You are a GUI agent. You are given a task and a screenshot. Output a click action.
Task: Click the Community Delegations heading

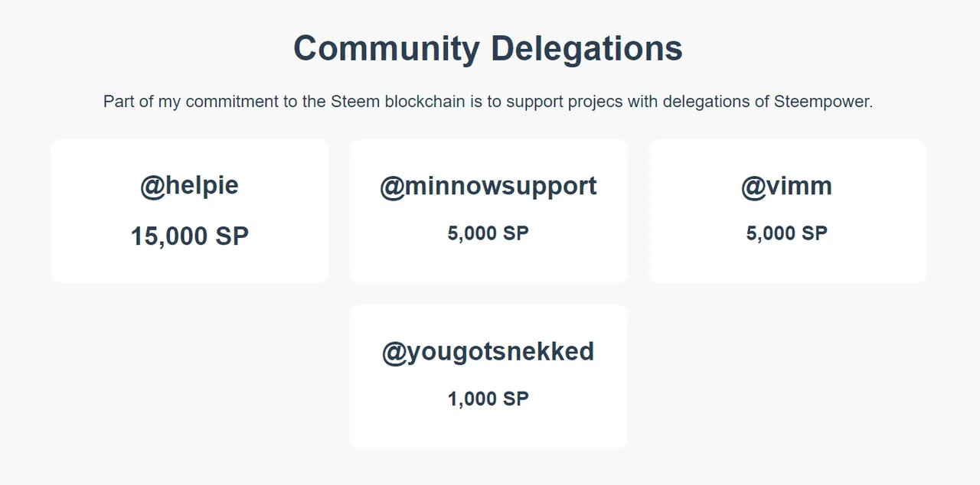click(x=488, y=49)
